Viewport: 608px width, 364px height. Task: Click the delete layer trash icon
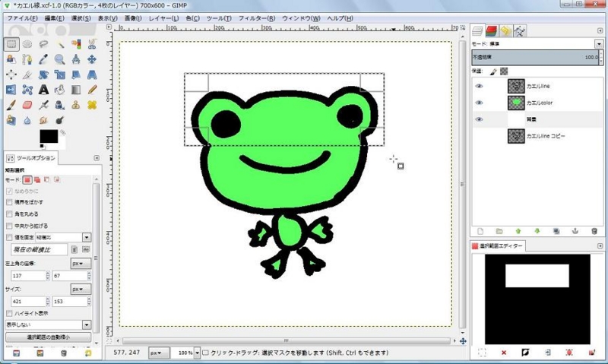[594, 231]
